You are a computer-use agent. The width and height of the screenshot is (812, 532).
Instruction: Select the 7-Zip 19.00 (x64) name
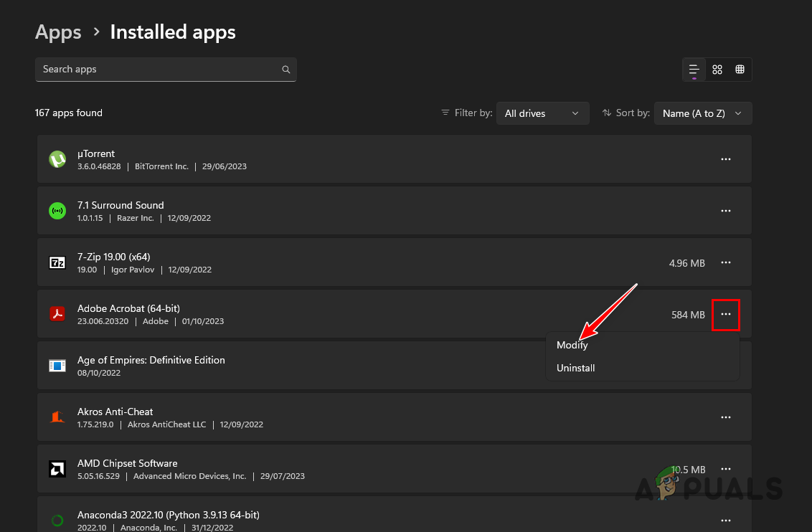114,257
